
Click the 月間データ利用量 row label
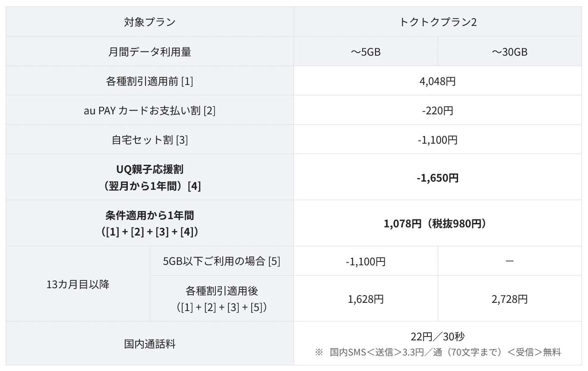pos(150,52)
